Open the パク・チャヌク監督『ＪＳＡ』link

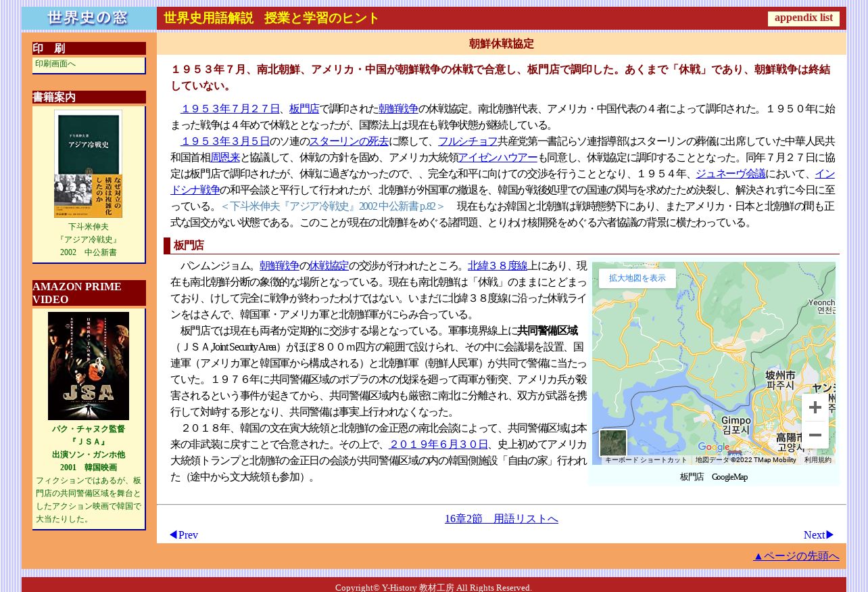pyautogui.click(x=89, y=435)
